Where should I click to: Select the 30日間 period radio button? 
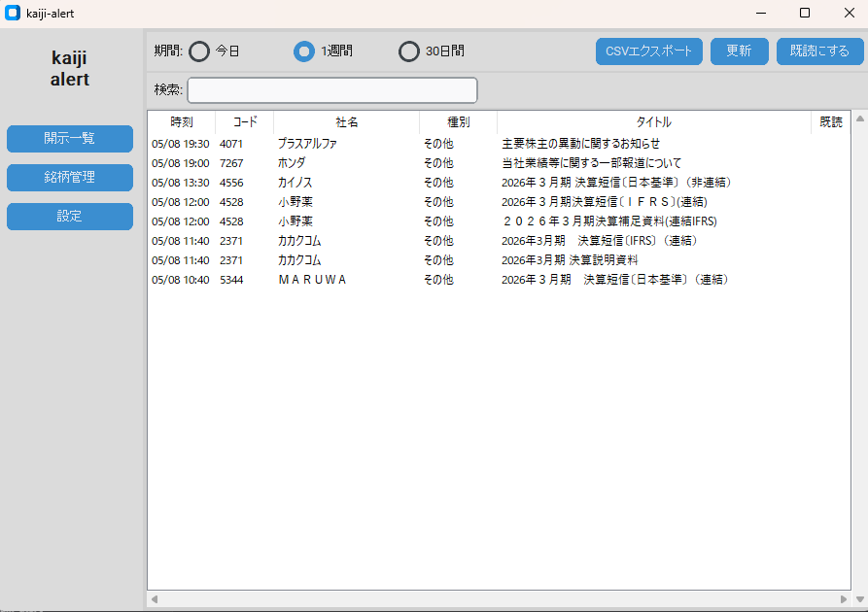409,51
